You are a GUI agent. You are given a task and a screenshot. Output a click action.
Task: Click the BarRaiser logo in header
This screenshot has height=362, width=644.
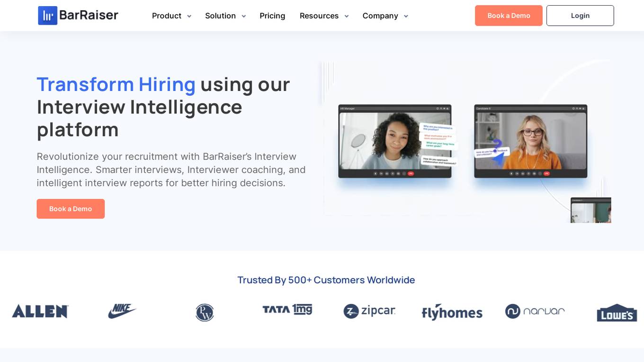[x=78, y=16]
